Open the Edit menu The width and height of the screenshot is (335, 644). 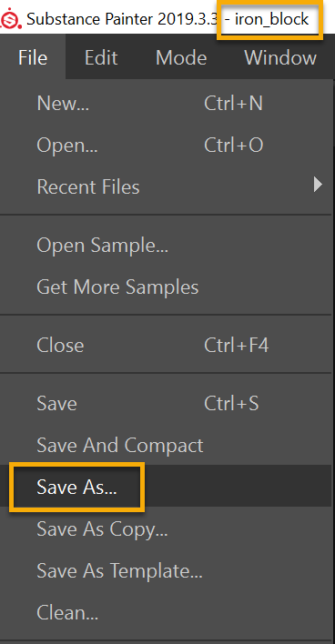101,58
